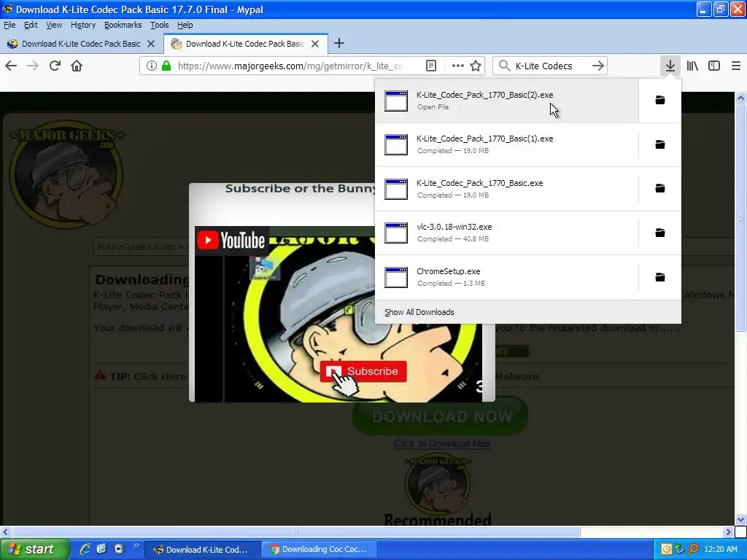Click the YouTube logo in the popup
This screenshot has width=747, height=560.
[231, 241]
